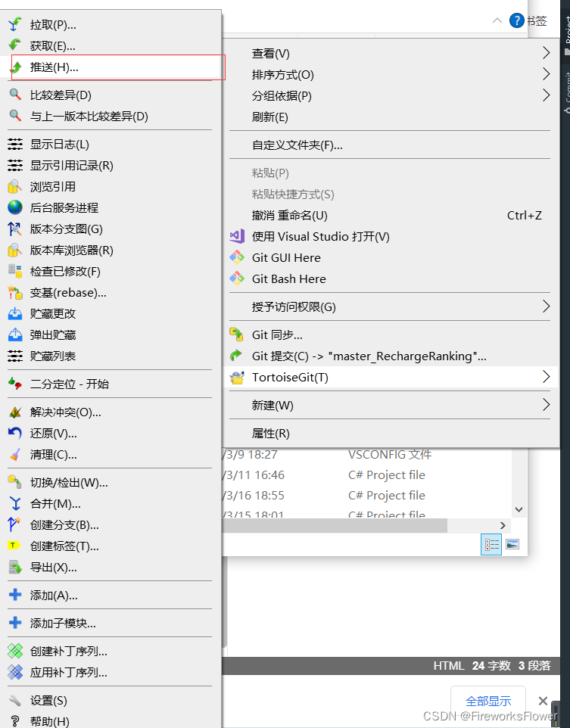Screen dimensions: 570x728
Task: Click the Browse references (浏览引用) icon
Action: 15,187
